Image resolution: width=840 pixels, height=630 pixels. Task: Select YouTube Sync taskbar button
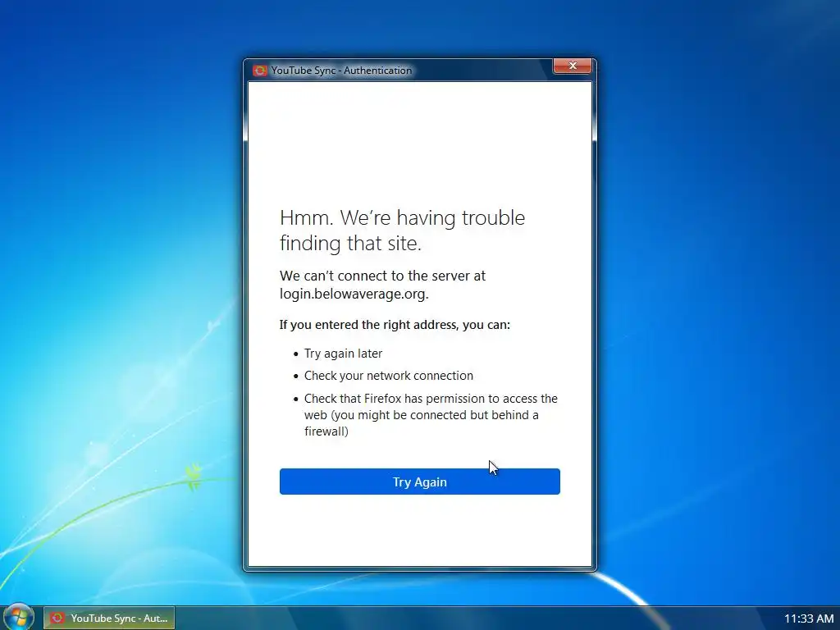pos(109,619)
